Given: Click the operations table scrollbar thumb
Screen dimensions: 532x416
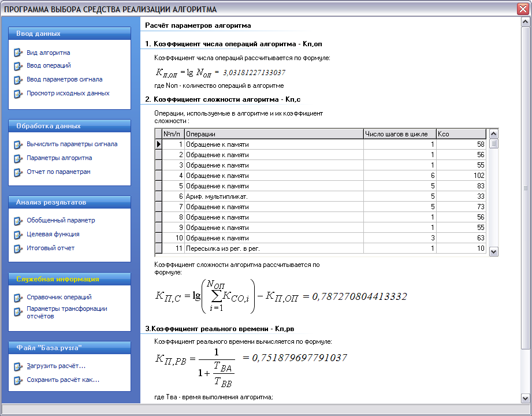Looking at the screenshot, I should [x=494, y=143].
